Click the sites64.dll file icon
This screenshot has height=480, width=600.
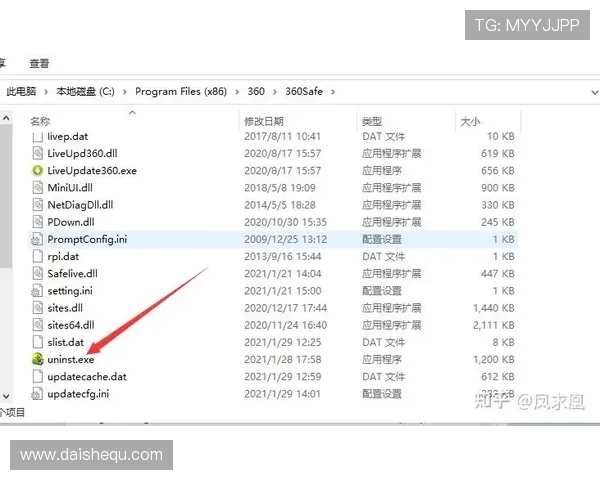[38, 325]
